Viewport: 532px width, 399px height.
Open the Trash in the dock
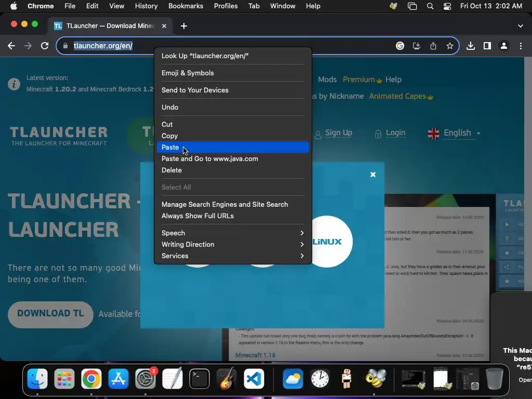pyautogui.click(x=495, y=378)
